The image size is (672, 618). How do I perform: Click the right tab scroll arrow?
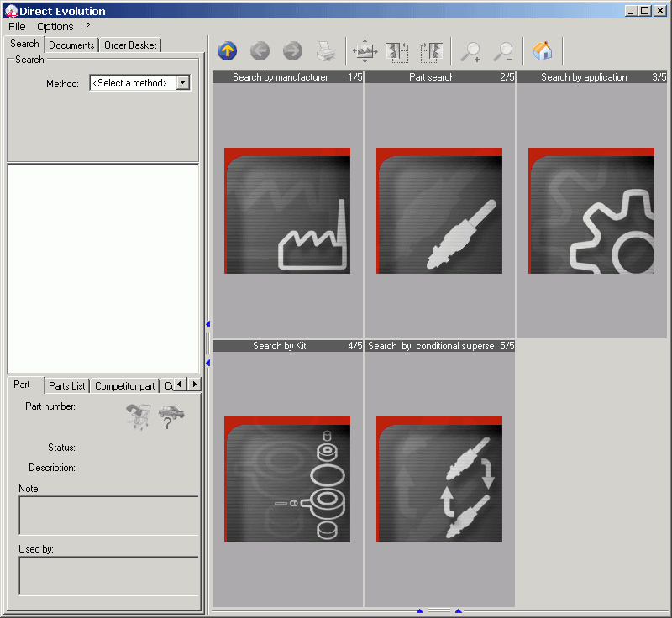coord(194,384)
